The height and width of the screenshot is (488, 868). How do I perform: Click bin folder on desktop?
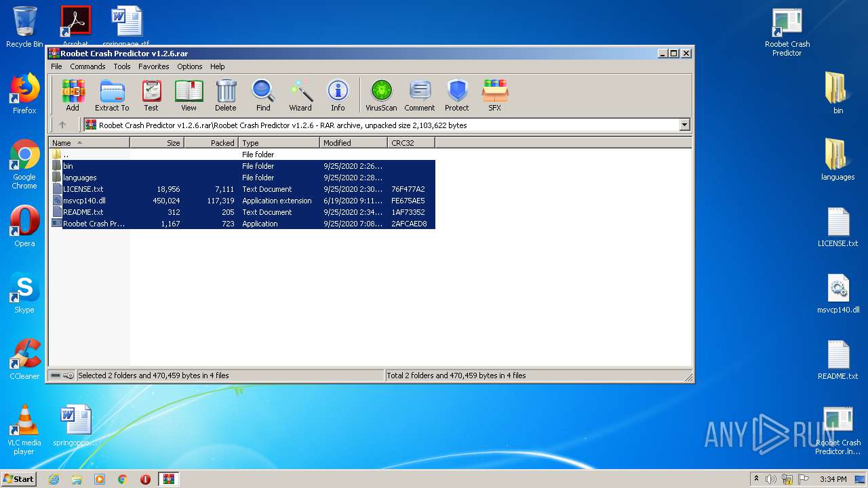tap(838, 94)
